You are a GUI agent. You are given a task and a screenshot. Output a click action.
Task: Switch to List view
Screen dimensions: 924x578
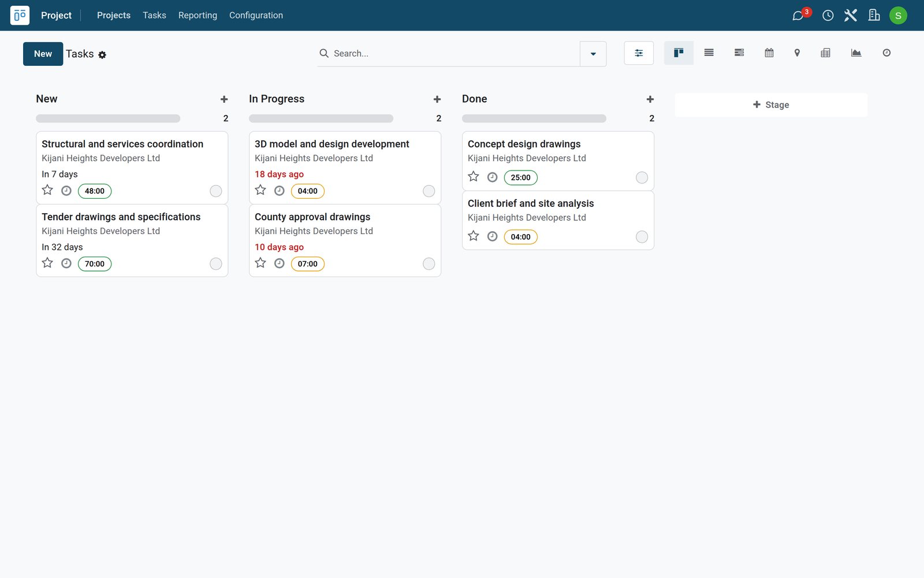point(709,53)
